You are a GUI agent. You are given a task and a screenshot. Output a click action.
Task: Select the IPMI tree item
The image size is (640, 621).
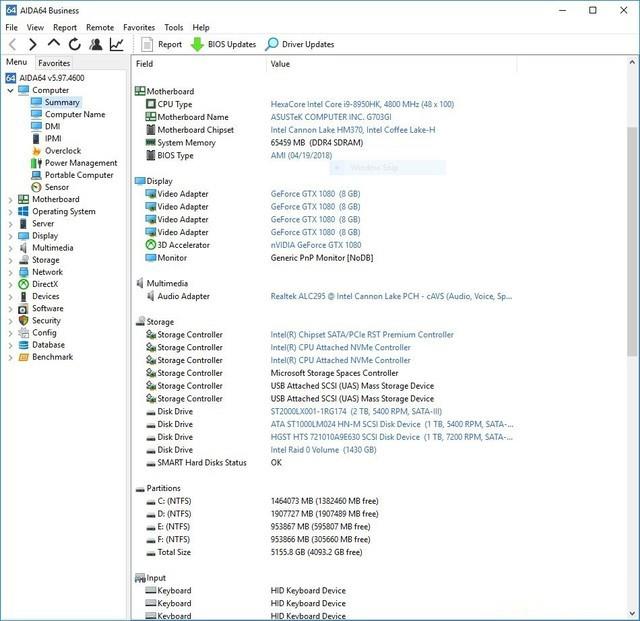(53, 138)
